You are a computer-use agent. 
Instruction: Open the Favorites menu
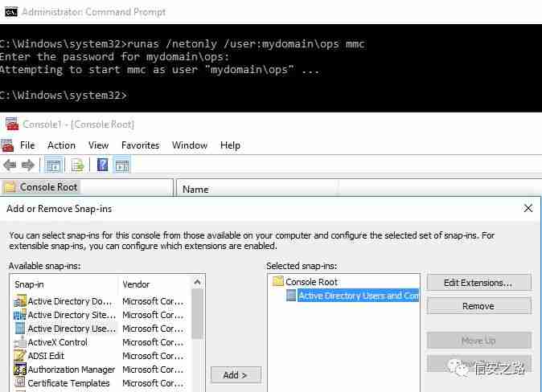[141, 145]
